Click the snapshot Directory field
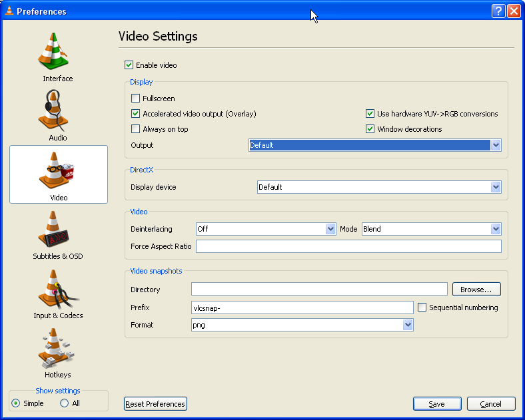 point(319,289)
